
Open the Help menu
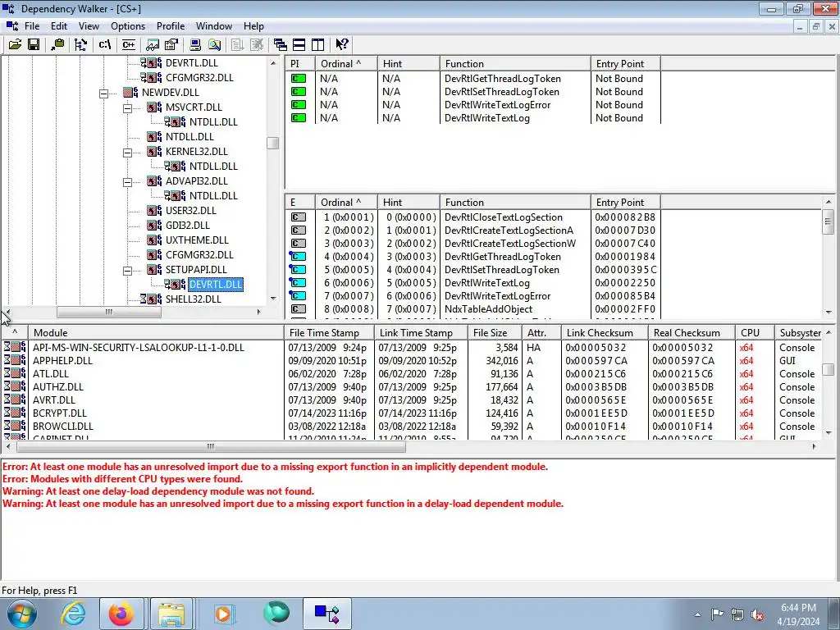click(x=253, y=26)
